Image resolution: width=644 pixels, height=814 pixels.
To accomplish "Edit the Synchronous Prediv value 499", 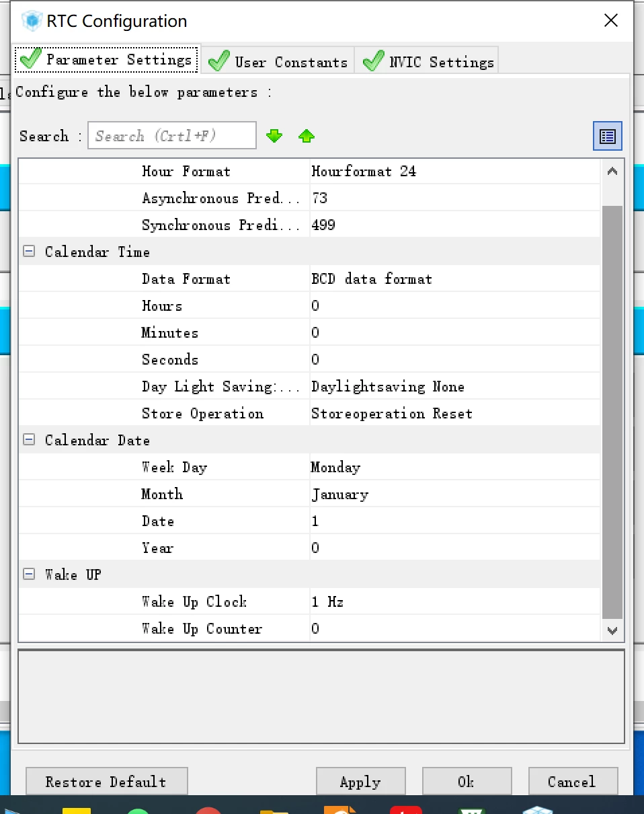I will click(x=454, y=225).
